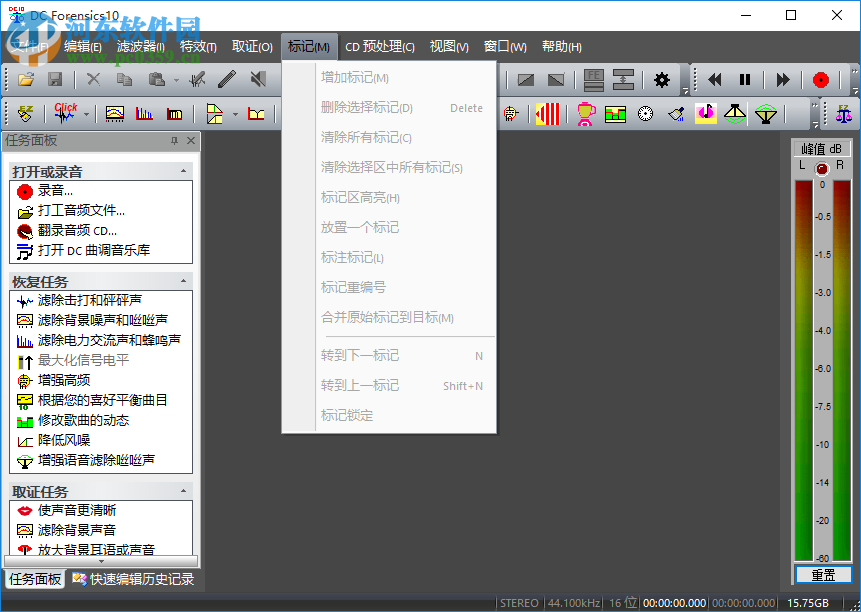Click the 44.100kHz status bar entry
This screenshot has height=612, width=861.
click(573, 603)
